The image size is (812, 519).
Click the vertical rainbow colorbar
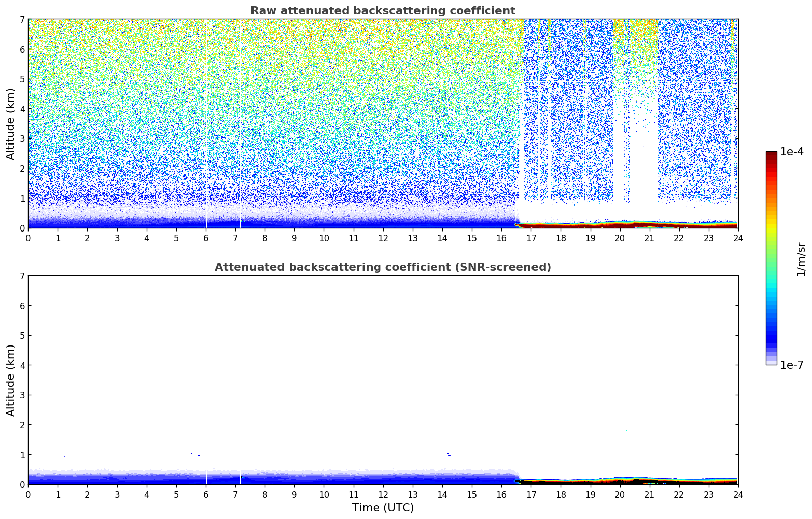(771, 258)
